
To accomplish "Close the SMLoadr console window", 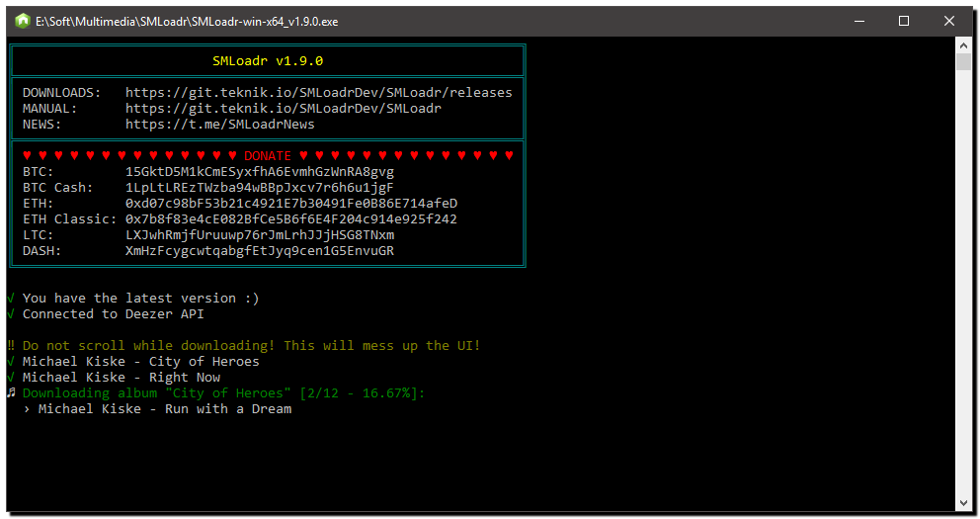I will pos(948,22).
